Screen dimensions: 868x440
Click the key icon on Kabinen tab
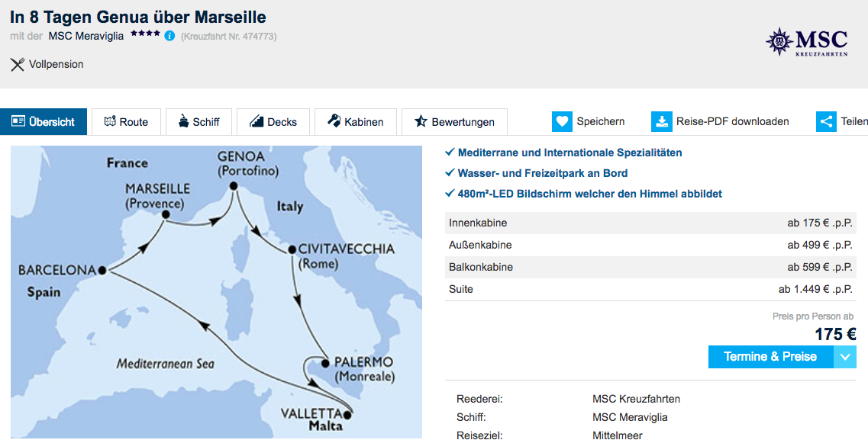coord(334,121)
